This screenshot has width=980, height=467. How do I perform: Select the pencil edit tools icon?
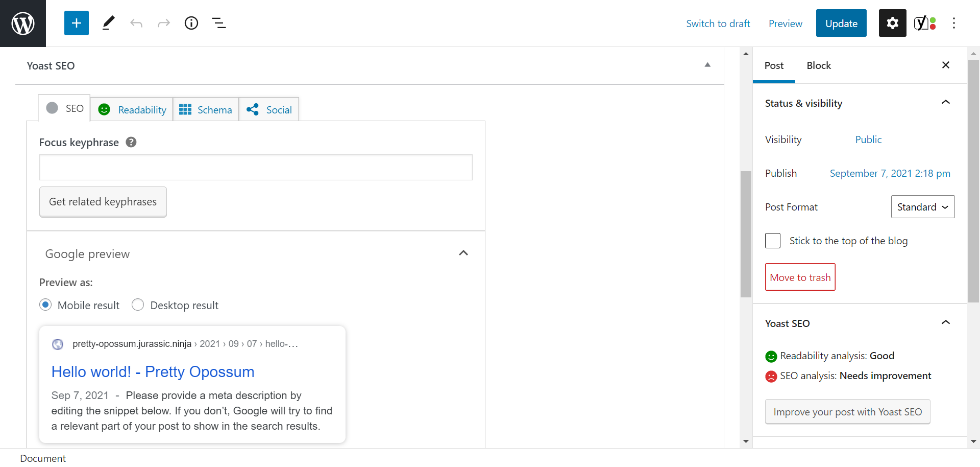[x=108, y=23]
